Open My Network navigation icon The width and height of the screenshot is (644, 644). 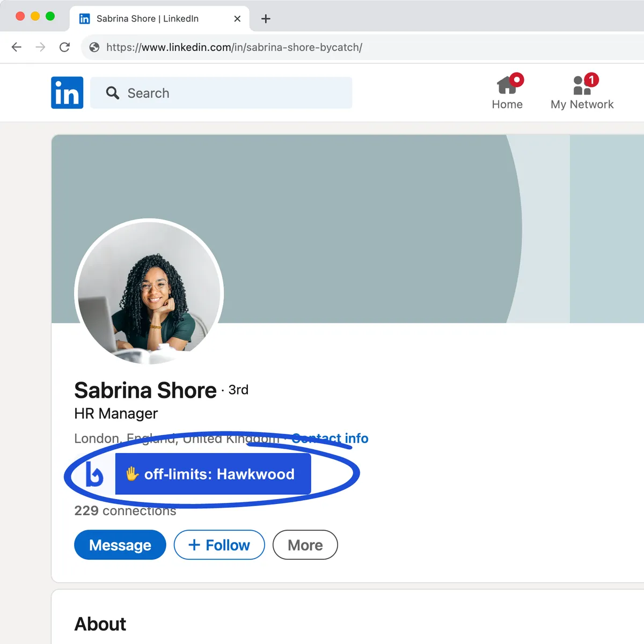pyautogui.click(x=582, y=92)
